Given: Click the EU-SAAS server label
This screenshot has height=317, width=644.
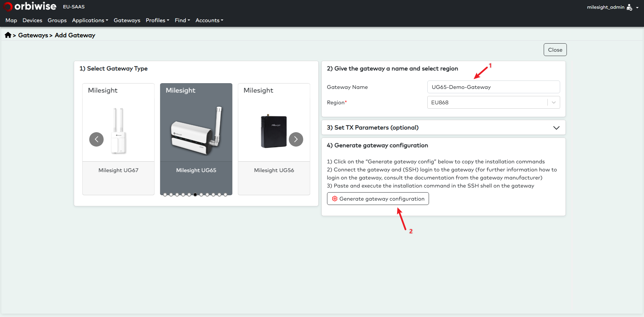Looking at the screenshot, I should pos(74,7).
